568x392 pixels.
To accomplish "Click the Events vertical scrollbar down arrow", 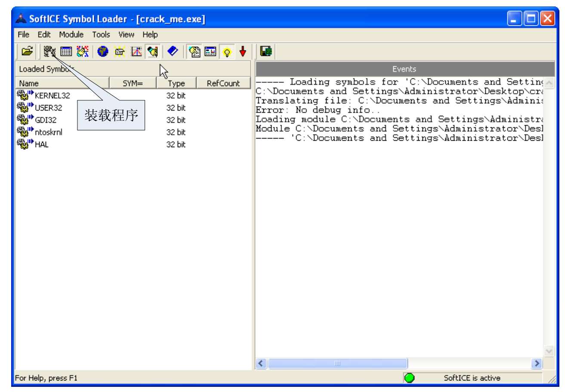I will (x=549, y=351).
